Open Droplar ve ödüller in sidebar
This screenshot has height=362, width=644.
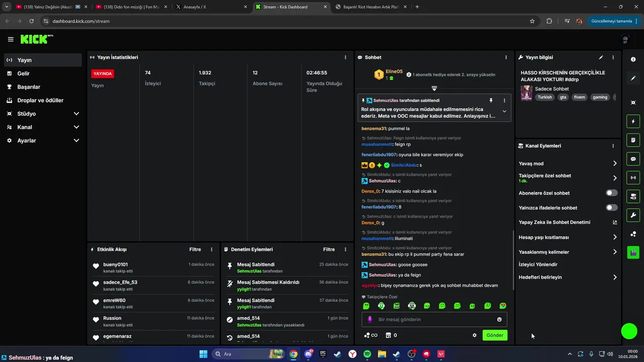[43, 100]
